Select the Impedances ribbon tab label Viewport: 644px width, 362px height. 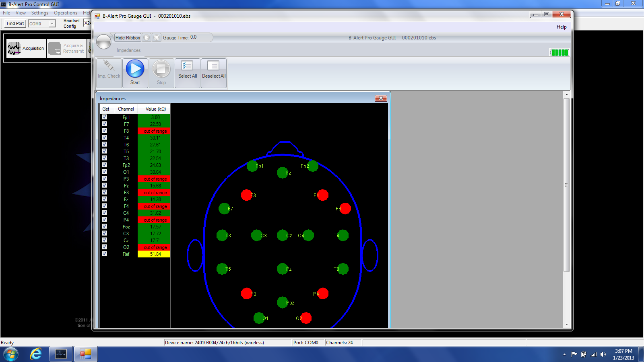pos(129,50)
